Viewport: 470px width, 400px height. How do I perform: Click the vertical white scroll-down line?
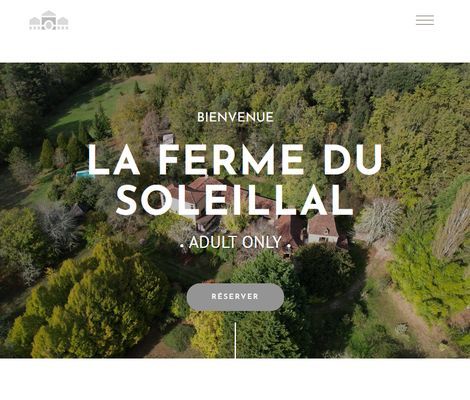coord(235,340)
